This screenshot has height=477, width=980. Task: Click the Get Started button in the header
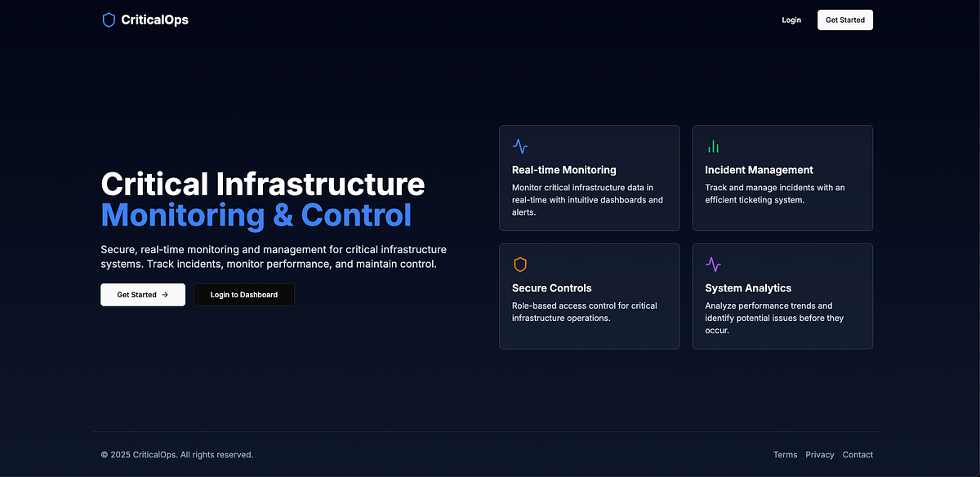(x=844, y=20)
